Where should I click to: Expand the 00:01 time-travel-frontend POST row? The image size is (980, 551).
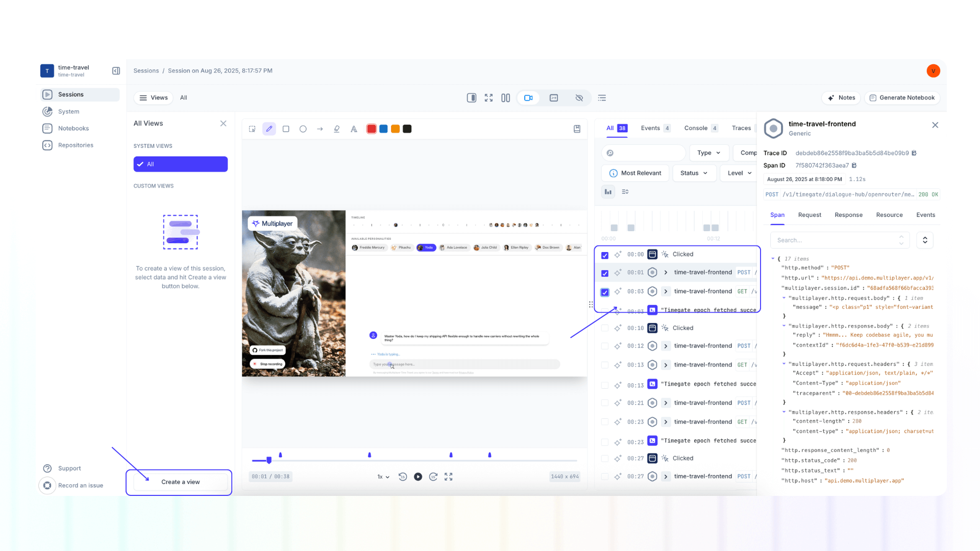point(666,272)
